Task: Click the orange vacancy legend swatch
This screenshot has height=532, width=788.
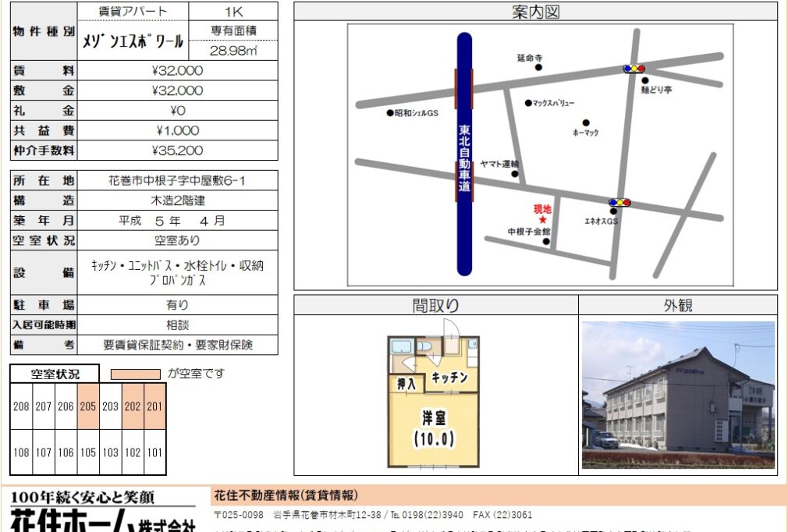Action: click(x=135, y=374)
